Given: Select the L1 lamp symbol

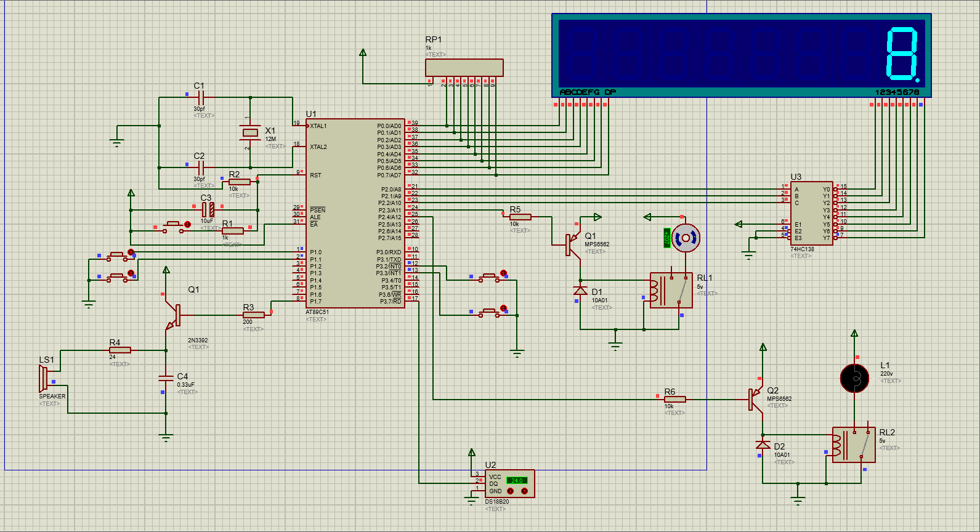Looking at the screenshot, I should coord(855,378).
